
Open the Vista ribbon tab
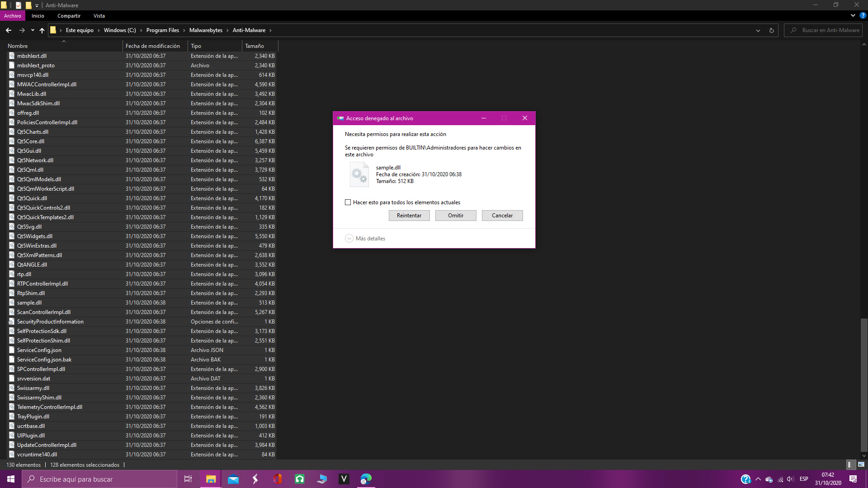99,16
